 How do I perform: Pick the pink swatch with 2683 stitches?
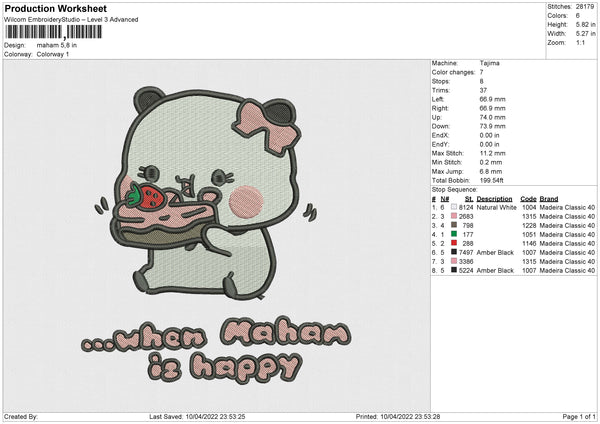[x=455, y=216]
